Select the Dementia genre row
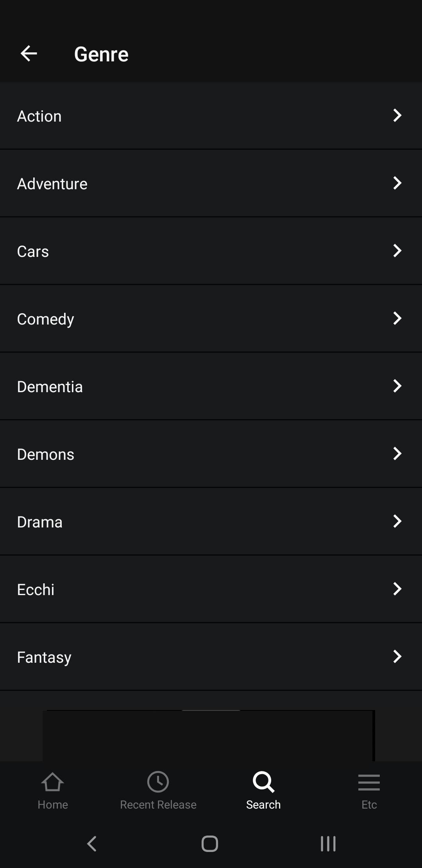The image size is (422, 868). pyautogui.click(x=211, y=386)
